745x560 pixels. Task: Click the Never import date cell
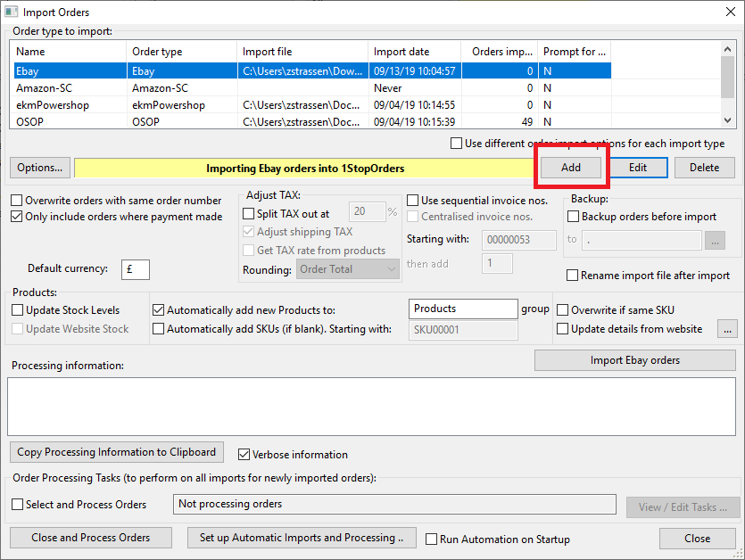tap(414, 88)
